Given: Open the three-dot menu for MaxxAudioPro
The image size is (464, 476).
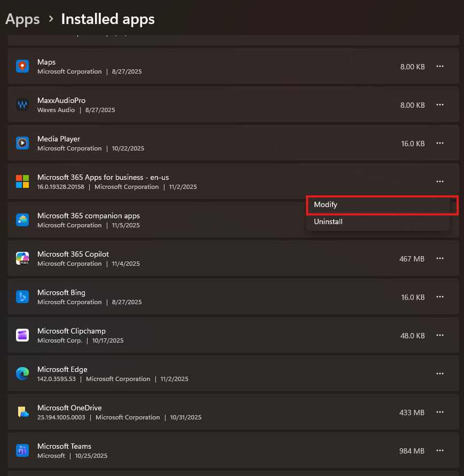Looking at the screenshot, I should (440, 105).
